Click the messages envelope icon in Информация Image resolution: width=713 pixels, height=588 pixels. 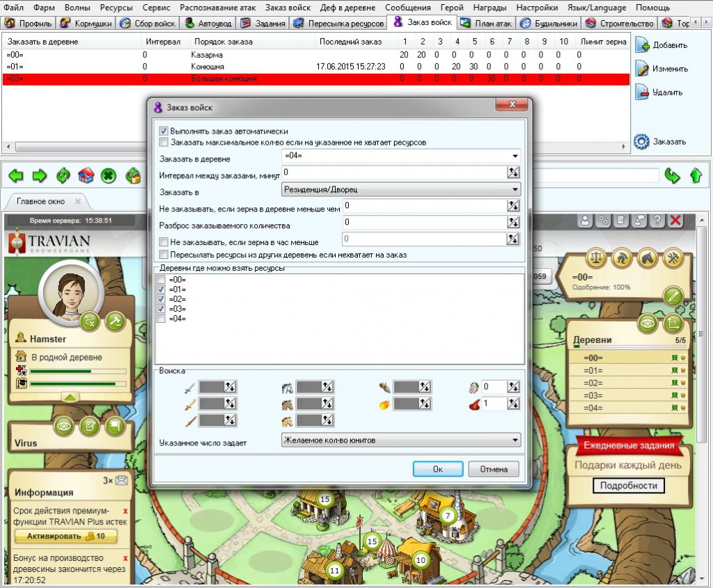tap(121, 480)
